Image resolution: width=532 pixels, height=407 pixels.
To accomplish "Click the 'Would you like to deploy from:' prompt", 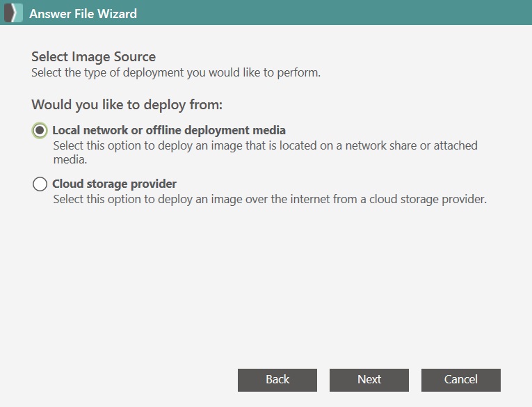I will [127, 104].
